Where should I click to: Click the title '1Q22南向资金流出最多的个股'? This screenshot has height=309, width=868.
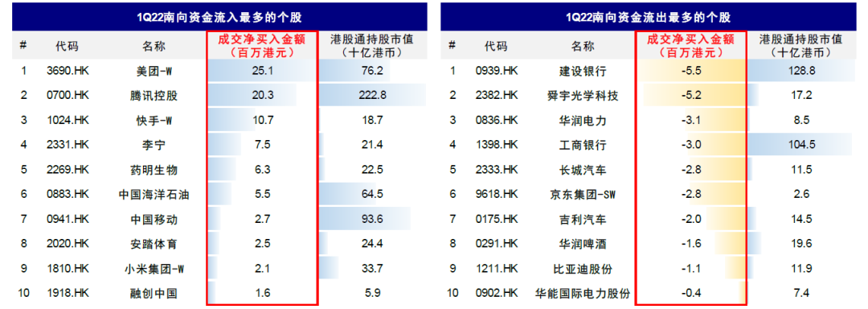(x=649, y=17)
